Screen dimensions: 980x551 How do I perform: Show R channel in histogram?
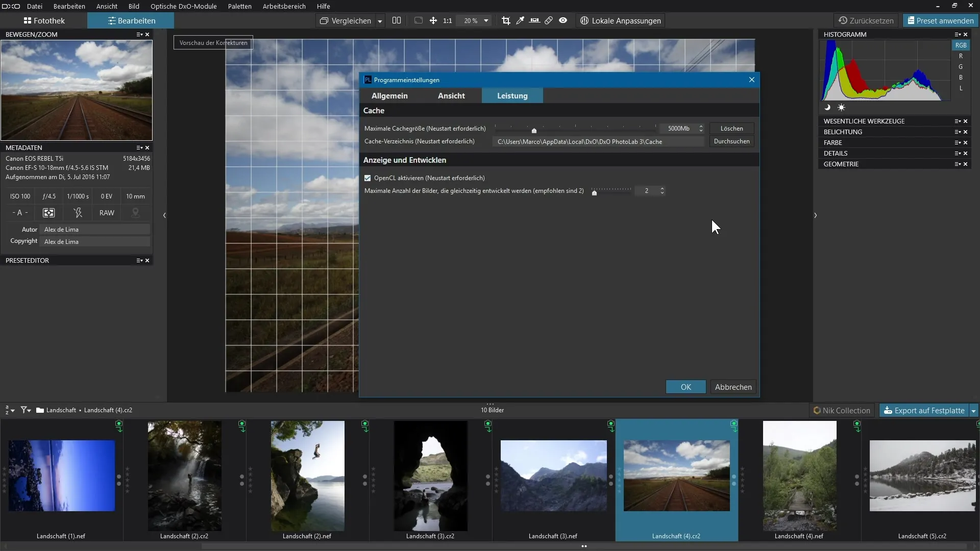point(961,56)
